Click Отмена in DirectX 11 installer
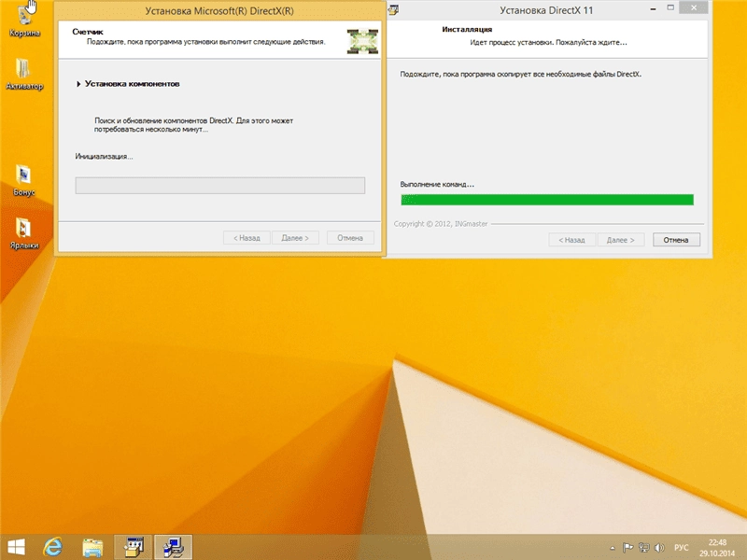 coord(676,240)
